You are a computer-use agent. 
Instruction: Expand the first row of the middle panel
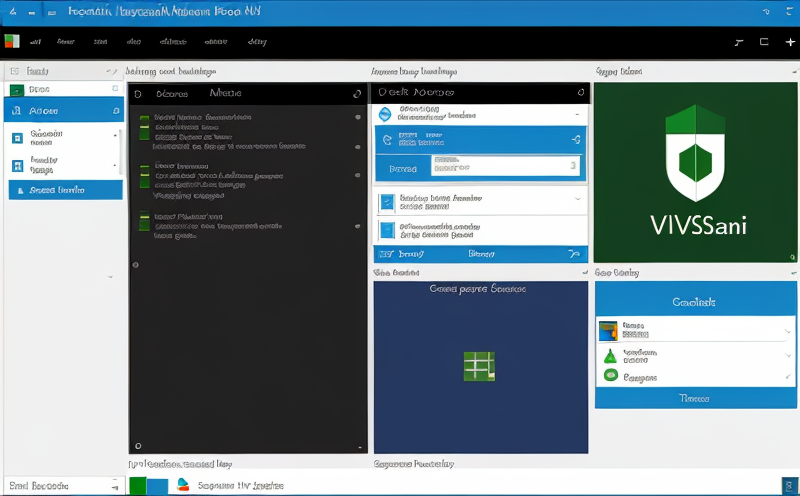coord(577,115)
